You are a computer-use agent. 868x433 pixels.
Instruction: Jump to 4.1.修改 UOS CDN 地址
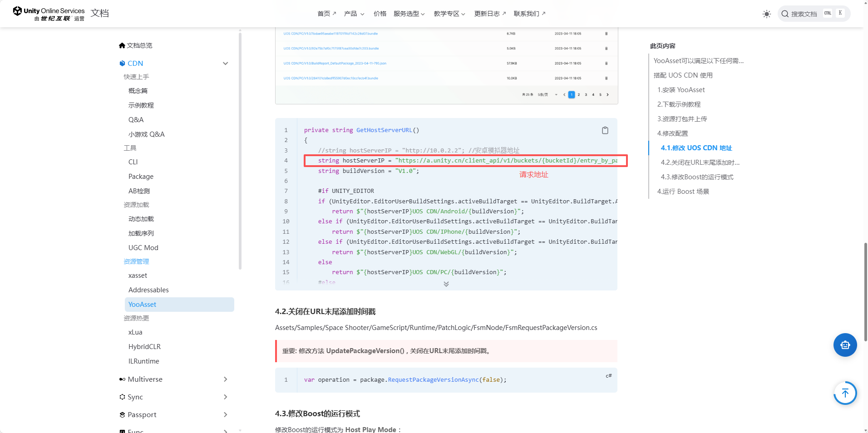click(696, 148)
